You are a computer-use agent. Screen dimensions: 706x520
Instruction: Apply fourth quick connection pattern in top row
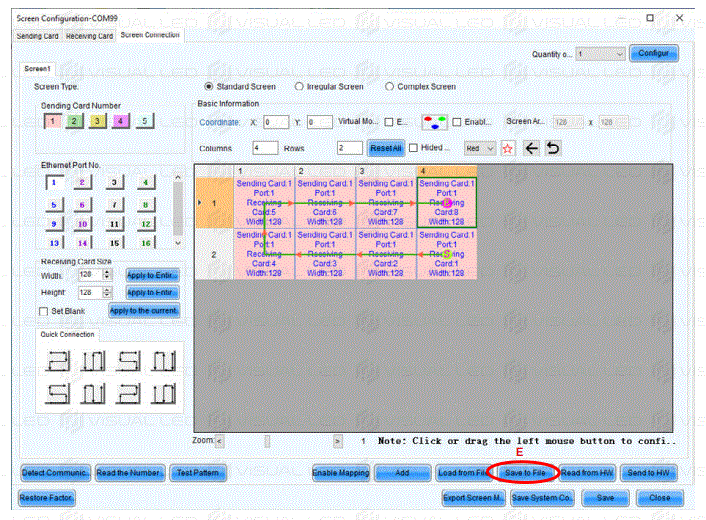[163, 361]
